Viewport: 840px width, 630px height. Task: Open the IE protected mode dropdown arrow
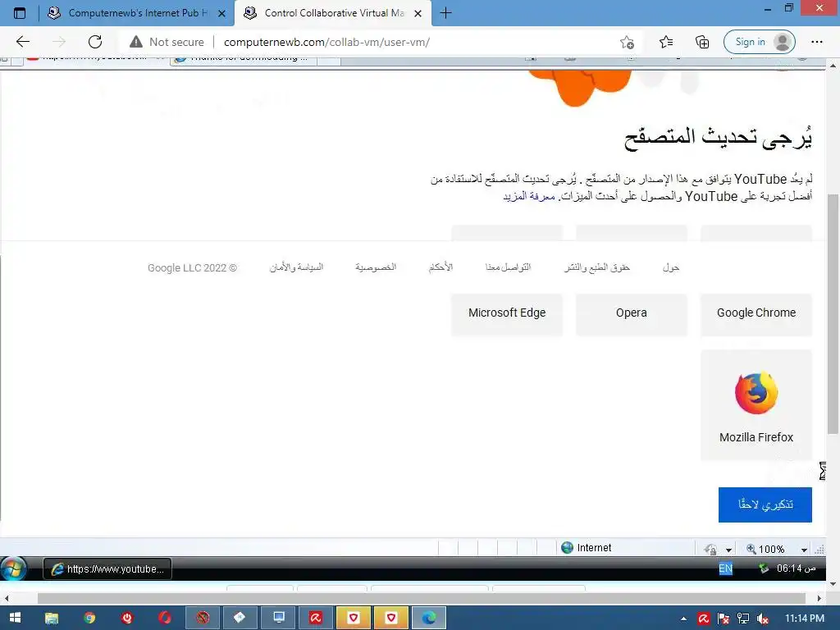[728, 550]
